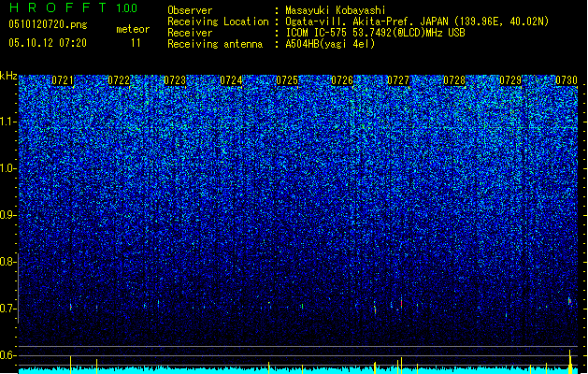Select the ICOM IC-575 receiver description

point(376,33)
